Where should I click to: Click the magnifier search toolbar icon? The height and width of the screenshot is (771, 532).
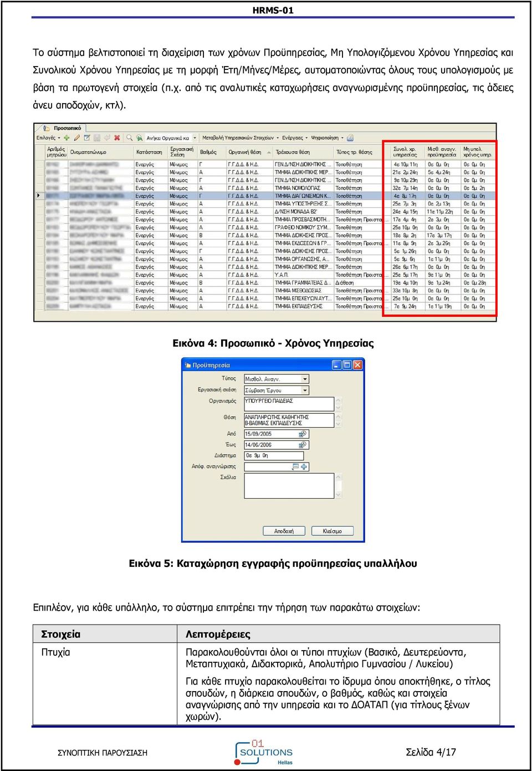[x=129, y=138]
